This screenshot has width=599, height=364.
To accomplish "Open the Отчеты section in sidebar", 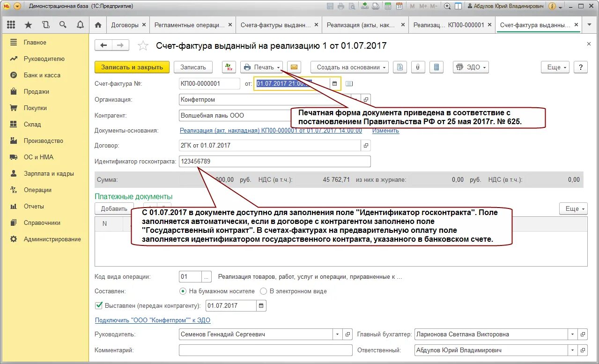I will point(34,206).
